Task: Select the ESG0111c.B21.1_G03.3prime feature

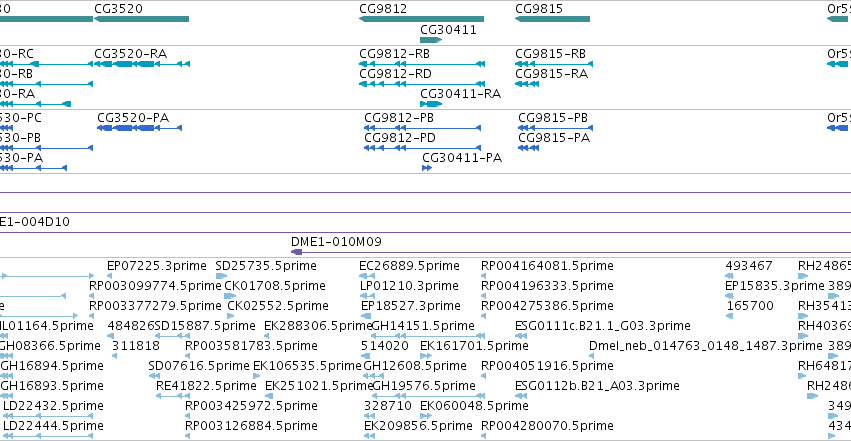Action: (x=602, y=325)
